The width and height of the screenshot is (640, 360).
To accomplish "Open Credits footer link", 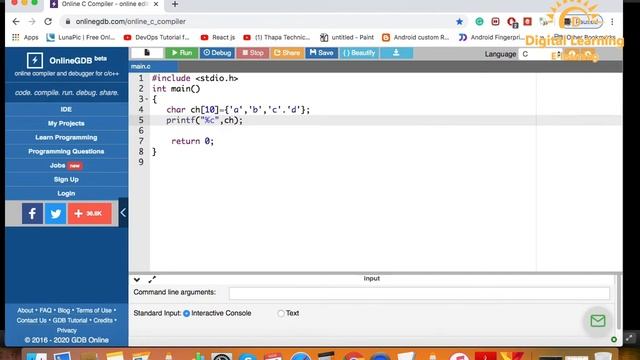I will tap(103, 320).
